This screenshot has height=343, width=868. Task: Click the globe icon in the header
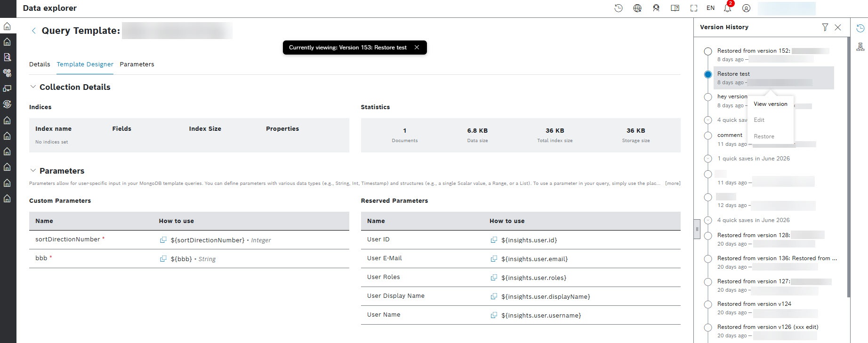point(637,8)
